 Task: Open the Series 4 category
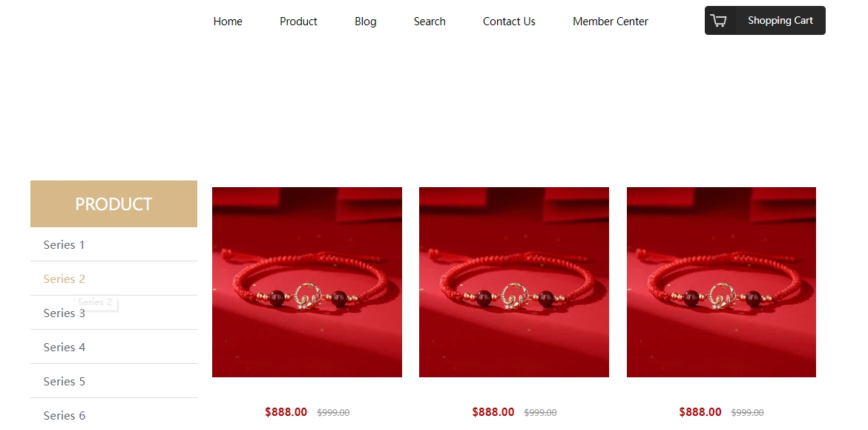pos(114,347)
